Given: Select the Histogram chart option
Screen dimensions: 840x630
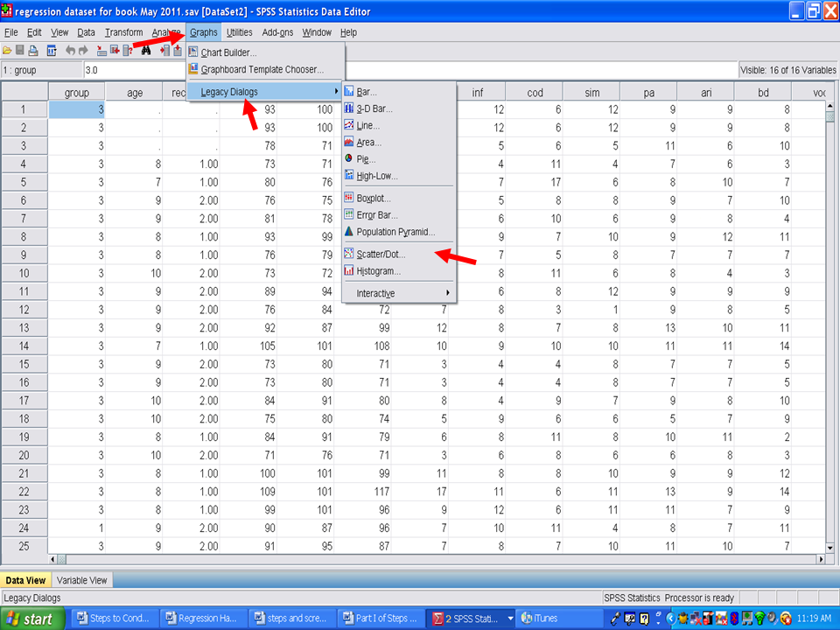Looking at the screenshot, I should [x=378, y=270].
